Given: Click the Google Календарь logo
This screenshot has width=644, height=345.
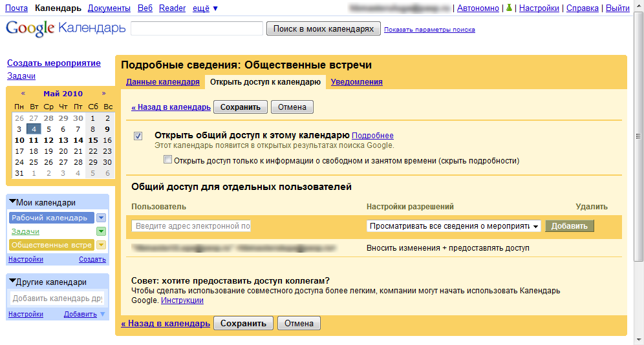Looking at the screenshot, I should (65, 29).
